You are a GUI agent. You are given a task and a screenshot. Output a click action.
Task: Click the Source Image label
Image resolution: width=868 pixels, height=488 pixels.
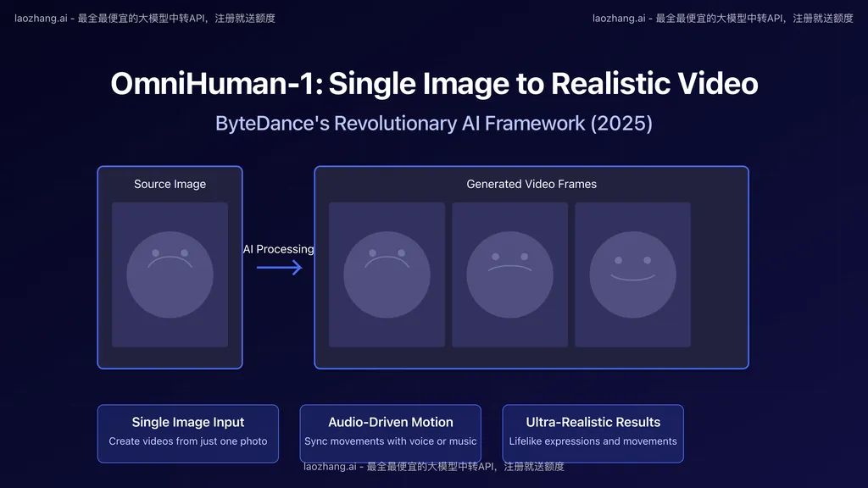[170, 184]
